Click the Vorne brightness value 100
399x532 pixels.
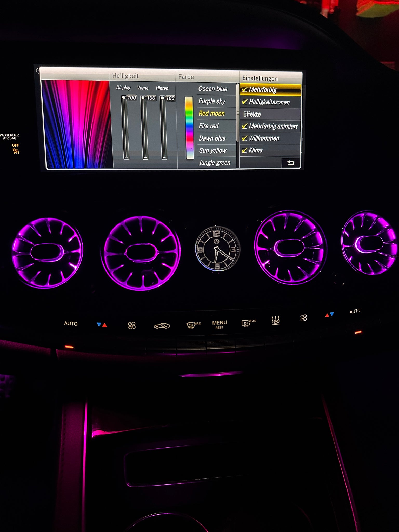151,98
